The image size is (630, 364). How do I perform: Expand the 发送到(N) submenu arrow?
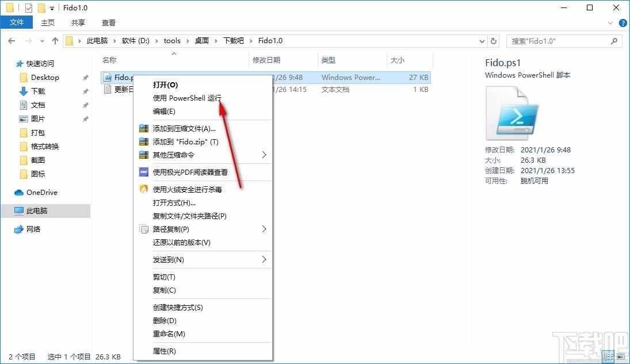point(264,259)
